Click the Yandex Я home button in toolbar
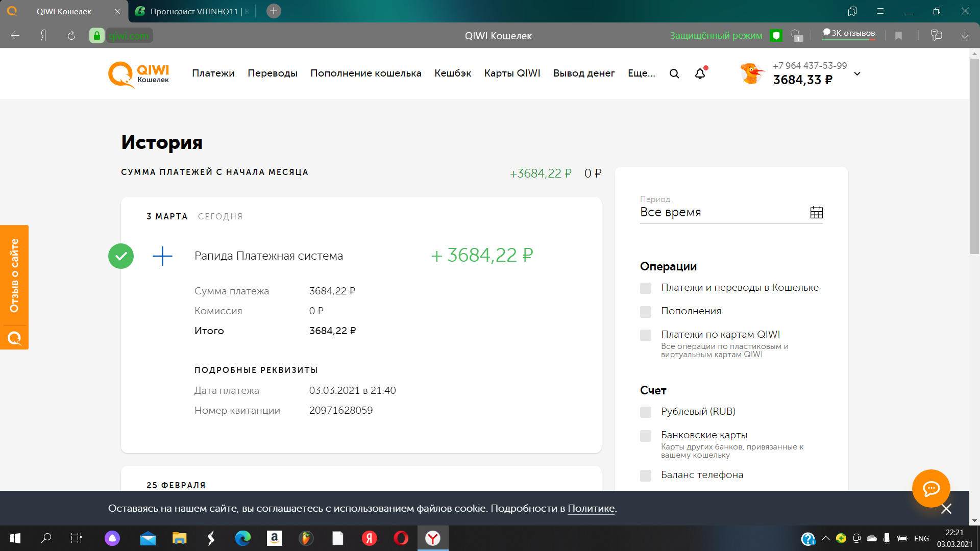The height and width of the screenshot is (551, 980). pos(43,36)
